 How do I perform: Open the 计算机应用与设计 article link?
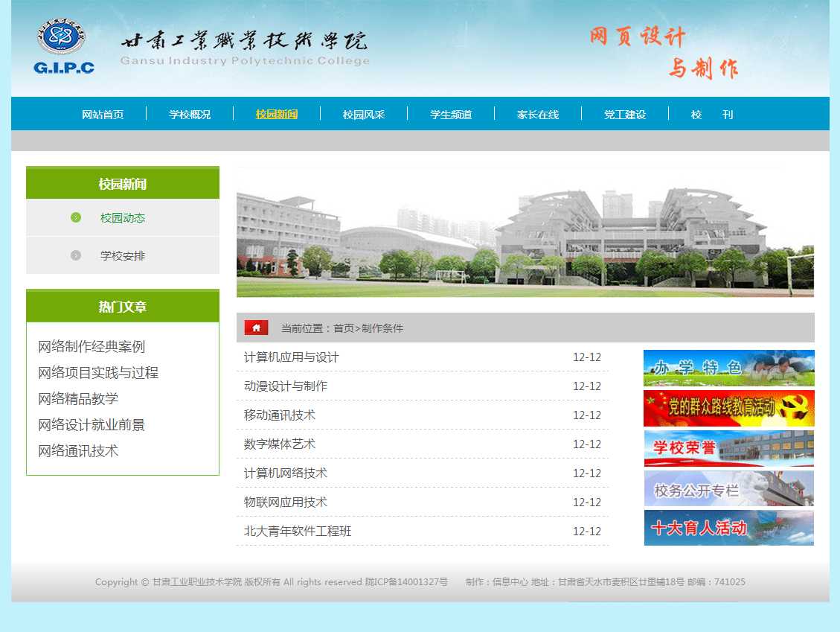coord(292,357)
